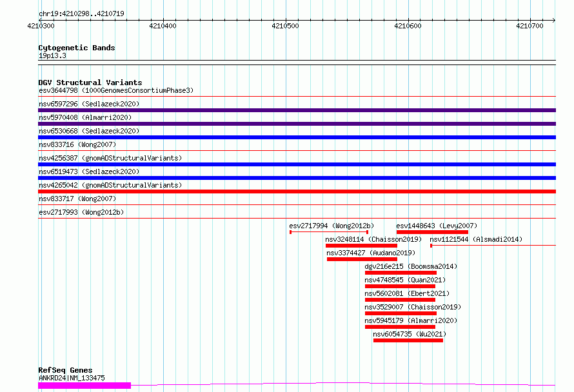Click the chr19:4210298..4210719 region label
The height and width of the screenshot is (392, 574).
pyautogui.click(x=81, y=14)
